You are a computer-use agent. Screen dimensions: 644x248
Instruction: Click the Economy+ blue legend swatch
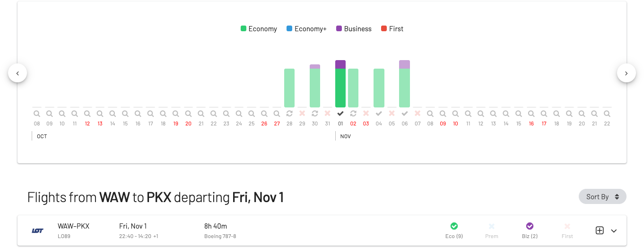[289, 29]
